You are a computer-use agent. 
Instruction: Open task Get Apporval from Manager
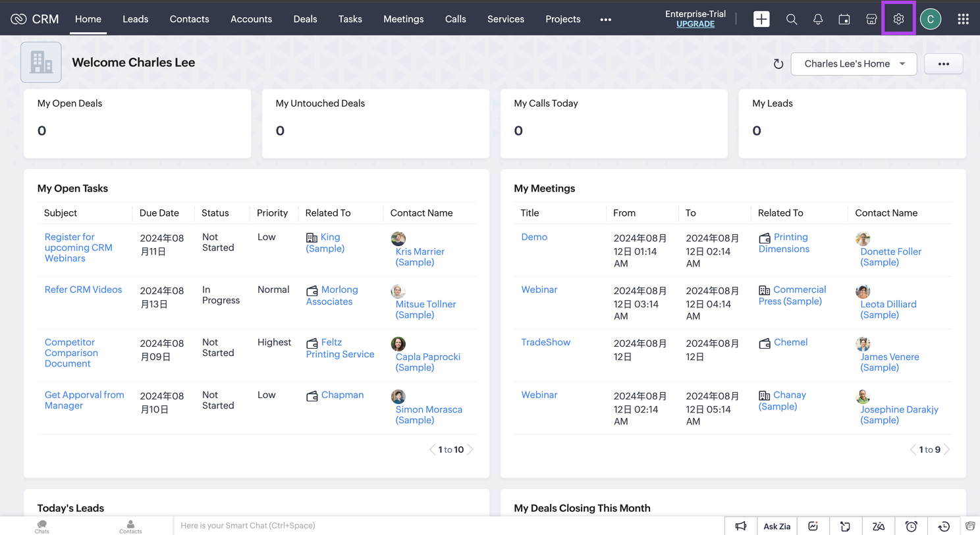[x=84, y=400]
